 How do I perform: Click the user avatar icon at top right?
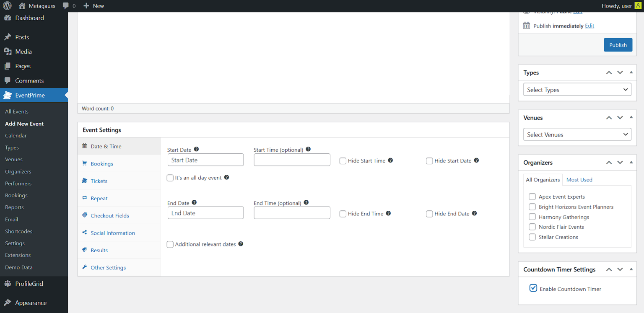click(638, 6)
